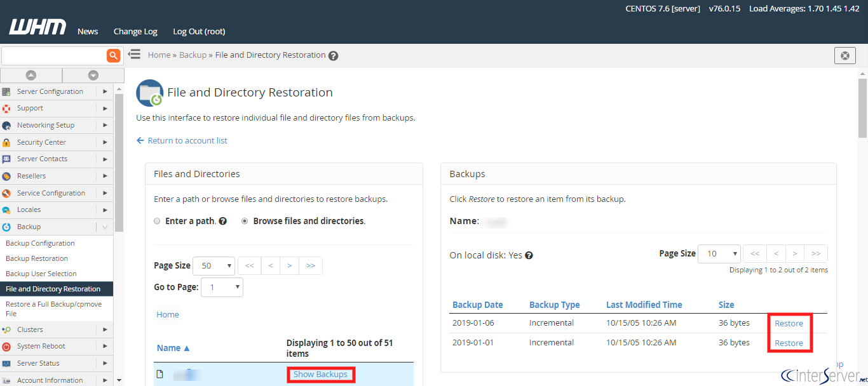This screenshot has height=386, width=868.
Task: Expand the Networking Setup submenu arrow
Action: (x=105, y=126)
